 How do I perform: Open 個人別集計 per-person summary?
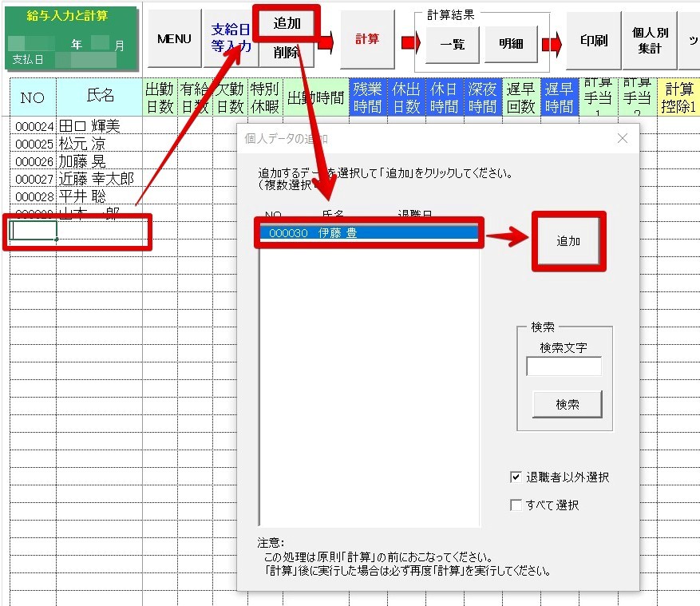tap(650, 39)
